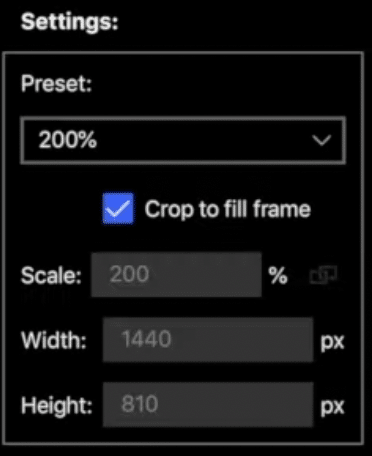The image size is (372, 456).
Task: Click the scale link icon beside percent sign
Action: click(x=323, y=276)
